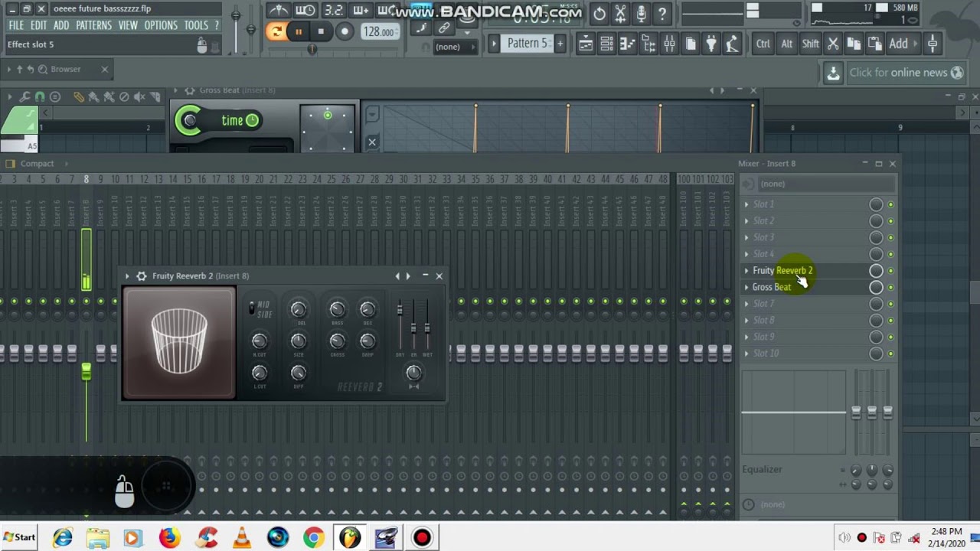Toggle the pattern/song loop mode button
The width and height of the screenshot is (980, 551).
tap(276, 31)
